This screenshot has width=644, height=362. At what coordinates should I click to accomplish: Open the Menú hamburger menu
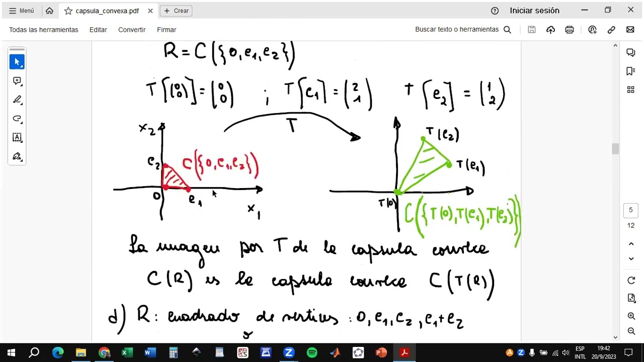coord(21,11)
